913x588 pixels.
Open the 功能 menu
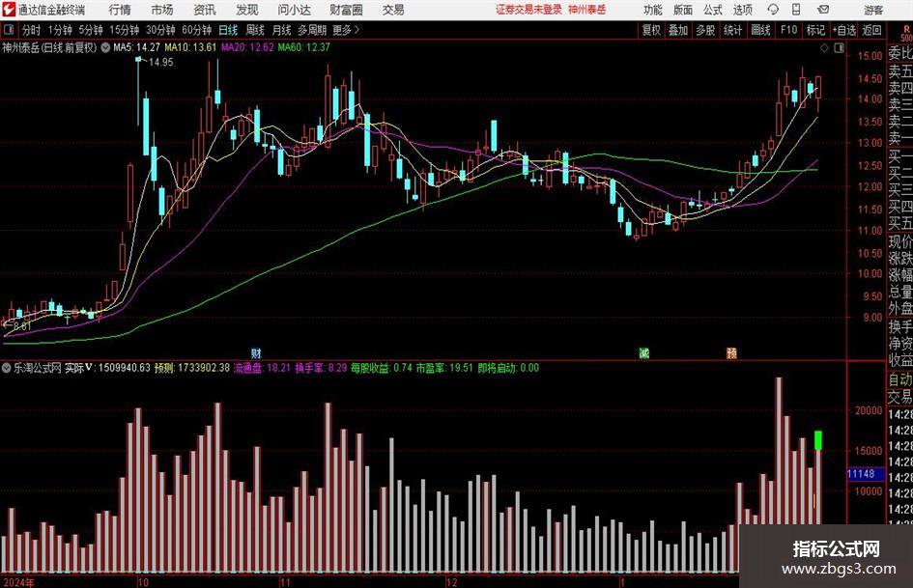pos(653,10)
